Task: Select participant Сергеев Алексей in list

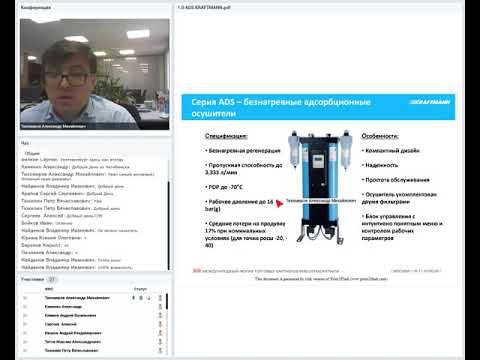Action: point(61,324)
